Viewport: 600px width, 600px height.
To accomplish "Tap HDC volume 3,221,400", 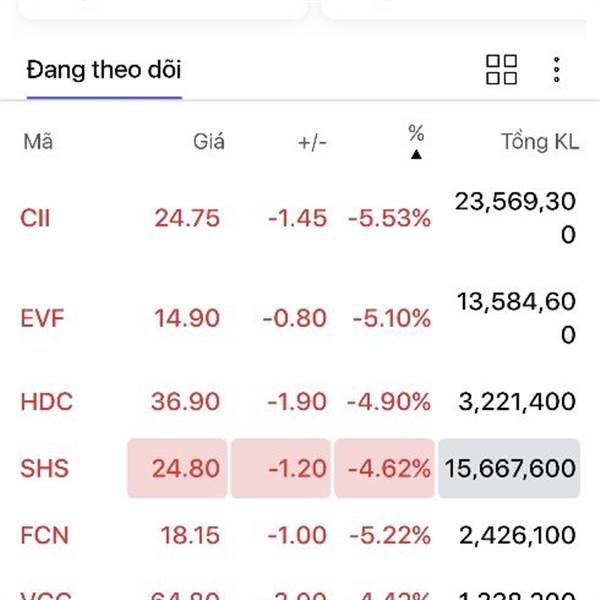I will [x=517, y=402].
